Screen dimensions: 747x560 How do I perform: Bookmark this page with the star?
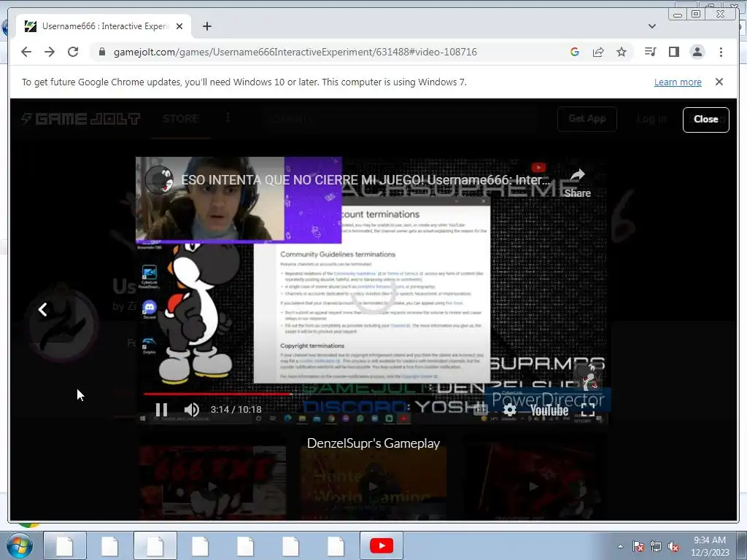pos(622,52)
